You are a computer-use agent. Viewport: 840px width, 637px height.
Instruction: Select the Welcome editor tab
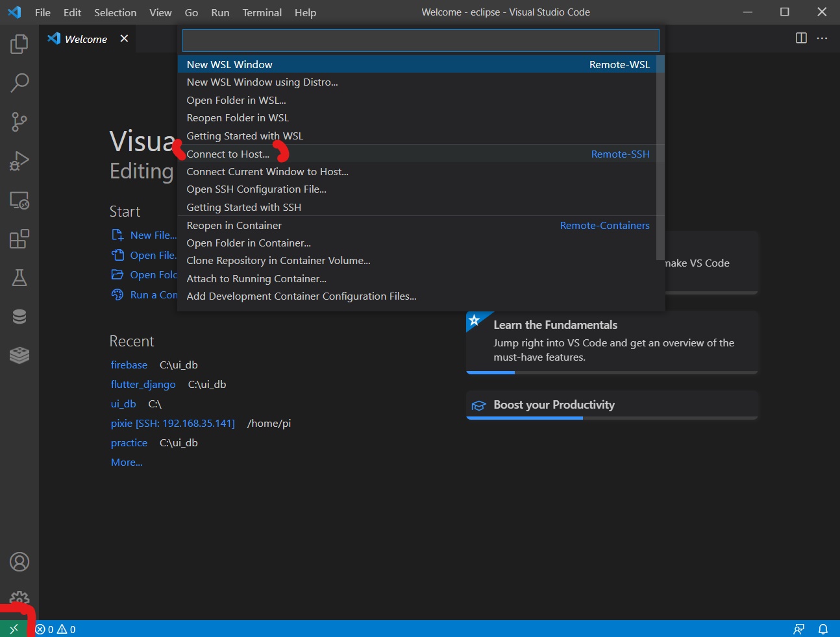(x=86, y=39)
